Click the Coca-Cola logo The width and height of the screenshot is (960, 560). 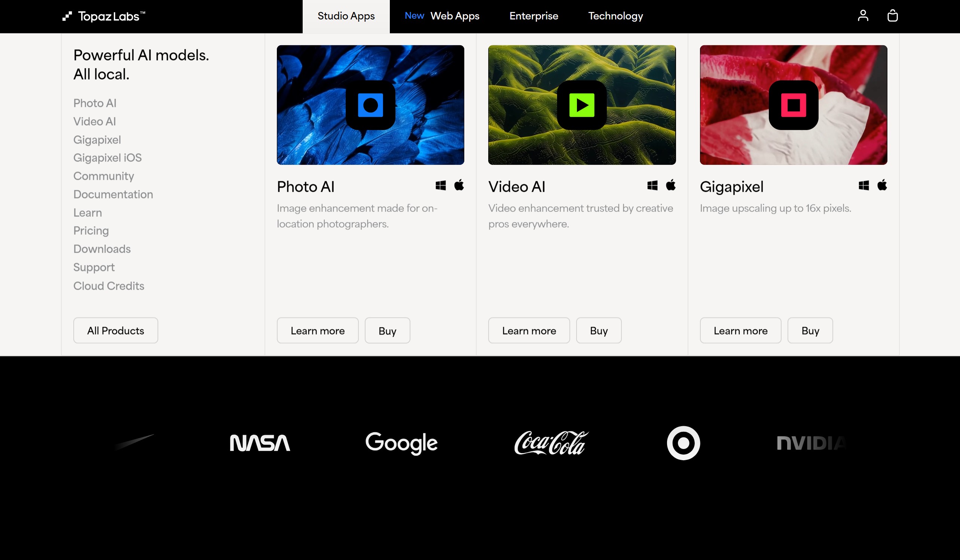coord(551,443)
